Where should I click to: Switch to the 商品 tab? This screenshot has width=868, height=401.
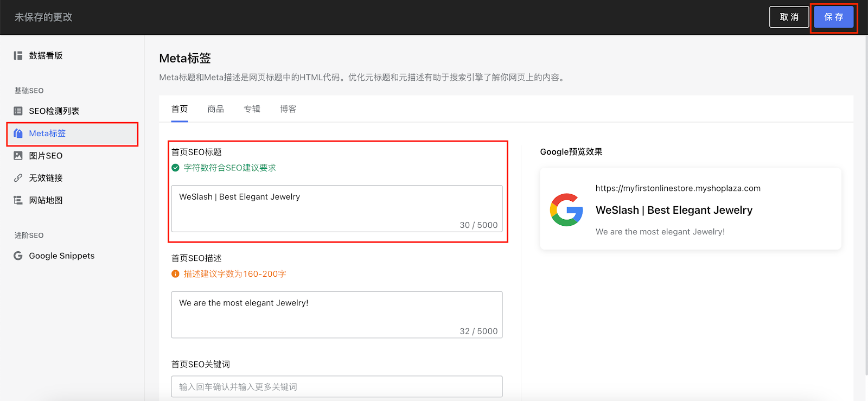pos(216,109)
